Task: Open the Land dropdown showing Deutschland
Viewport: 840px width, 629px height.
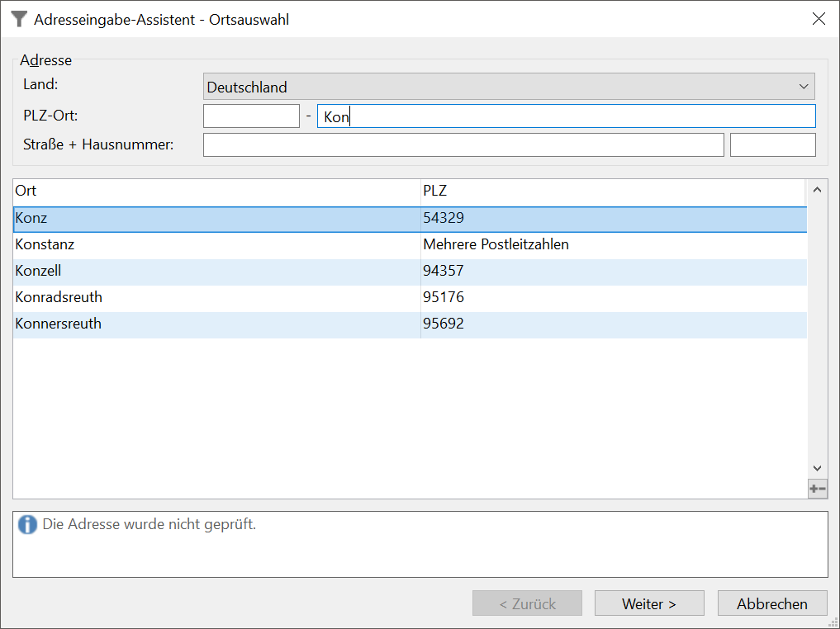Action: (x=508, y=87)
